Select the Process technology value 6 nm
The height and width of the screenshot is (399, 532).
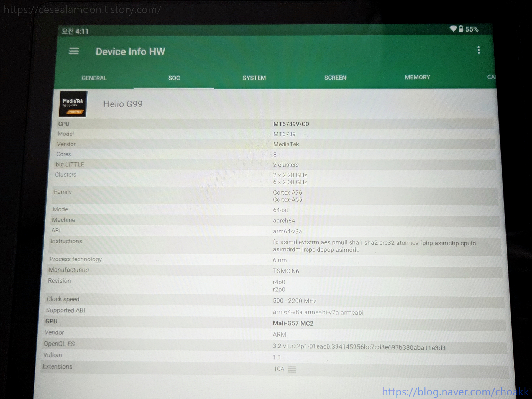280,260
